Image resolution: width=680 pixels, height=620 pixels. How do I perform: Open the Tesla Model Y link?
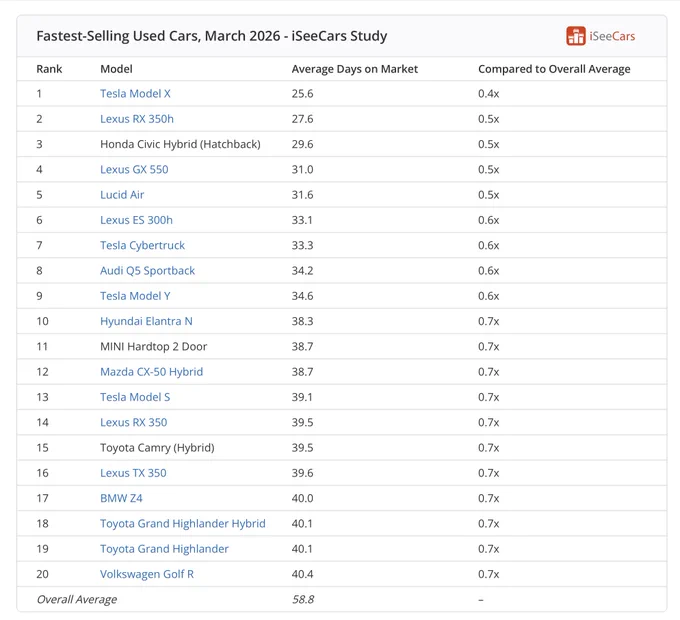[x=135, y=296]
